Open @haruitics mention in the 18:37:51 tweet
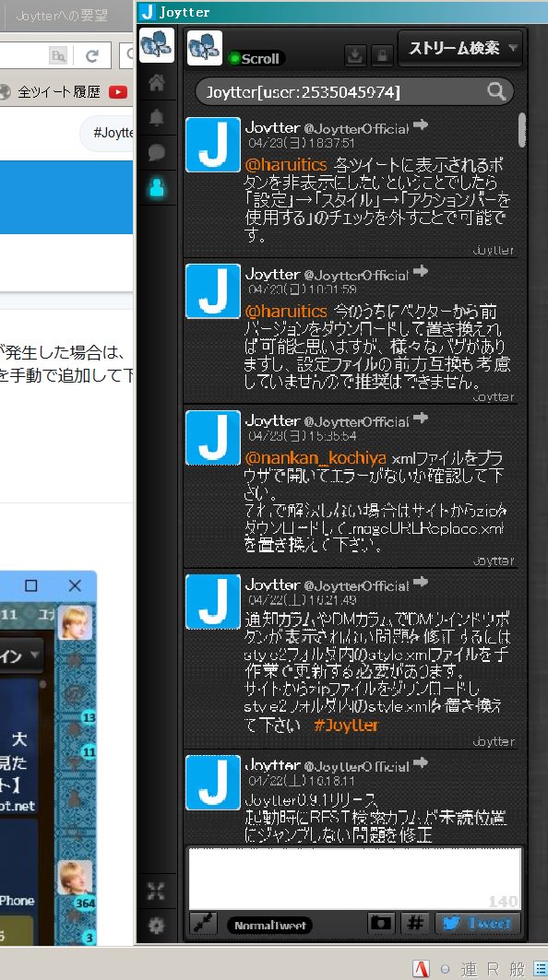 point(286,165)
